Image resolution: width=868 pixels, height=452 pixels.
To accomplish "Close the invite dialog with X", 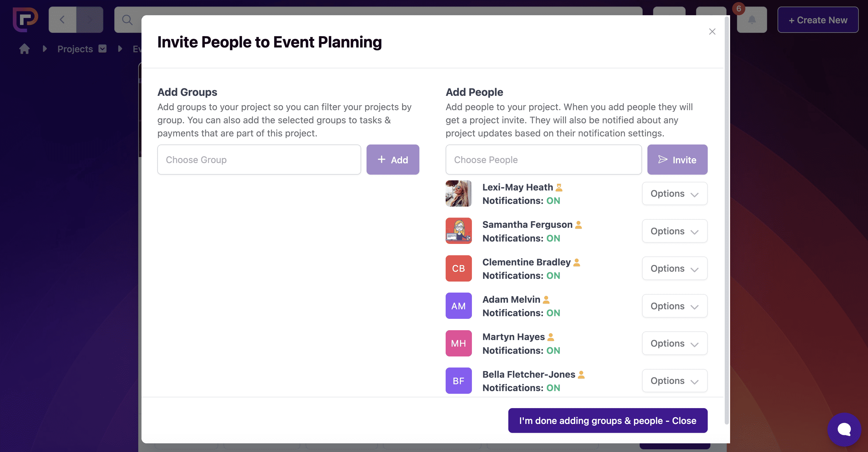I will click(x=712, y=32).
